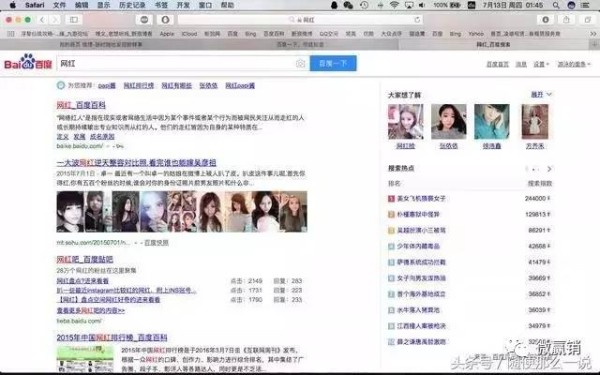
Task: Expand the favorites bar overflow chevron
Action: point(593,34)
